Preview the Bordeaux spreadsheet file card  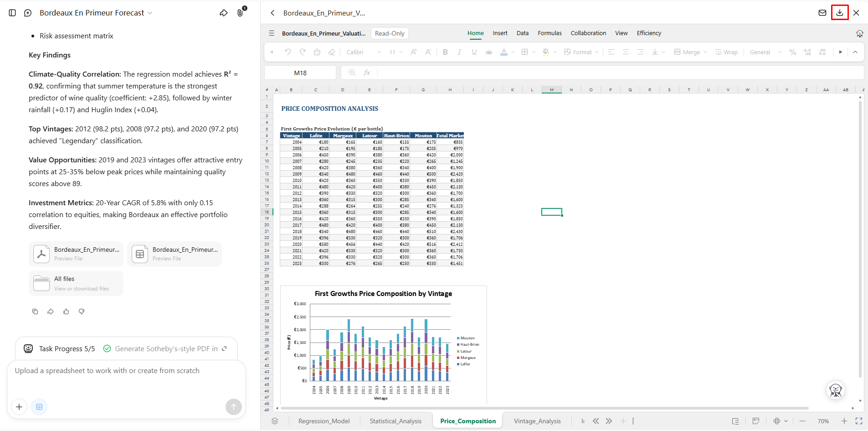175,254
